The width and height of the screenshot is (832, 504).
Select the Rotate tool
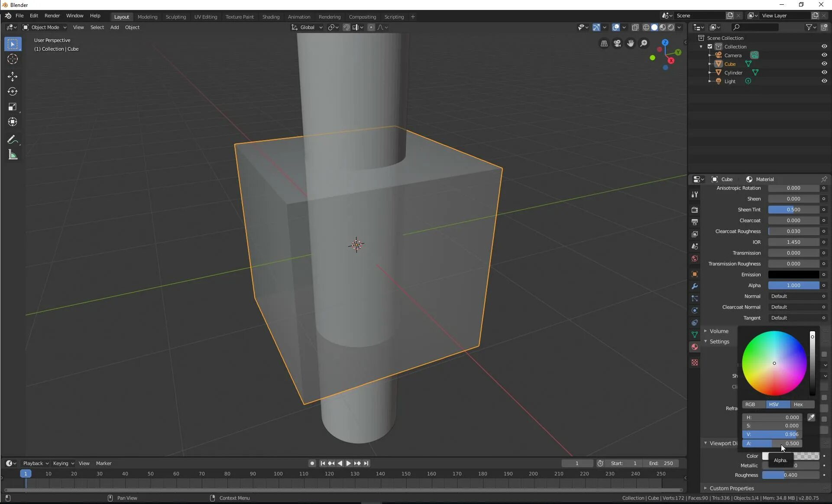click(x=12, y=91)
